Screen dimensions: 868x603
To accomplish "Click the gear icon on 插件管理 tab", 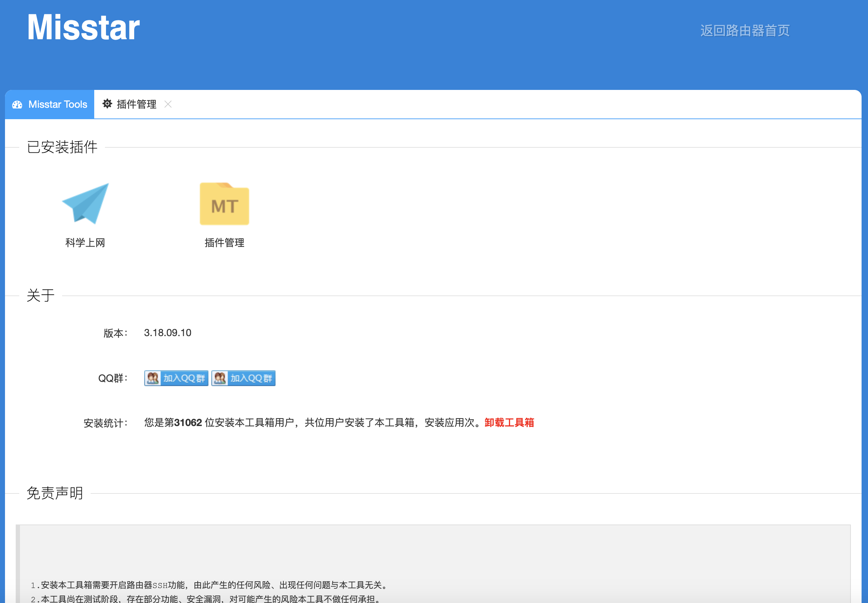I will [x=107, y=104].
